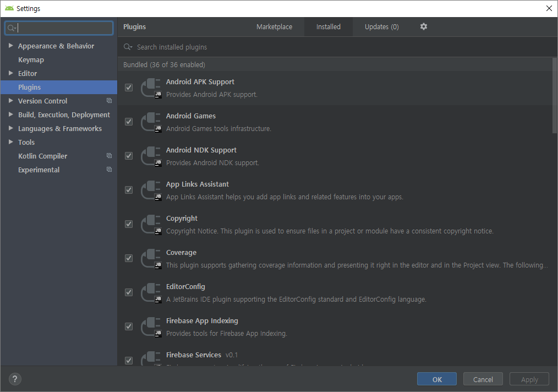Expand the Tools settings node
Screen dimensions: 558x392
coord(10,141)
